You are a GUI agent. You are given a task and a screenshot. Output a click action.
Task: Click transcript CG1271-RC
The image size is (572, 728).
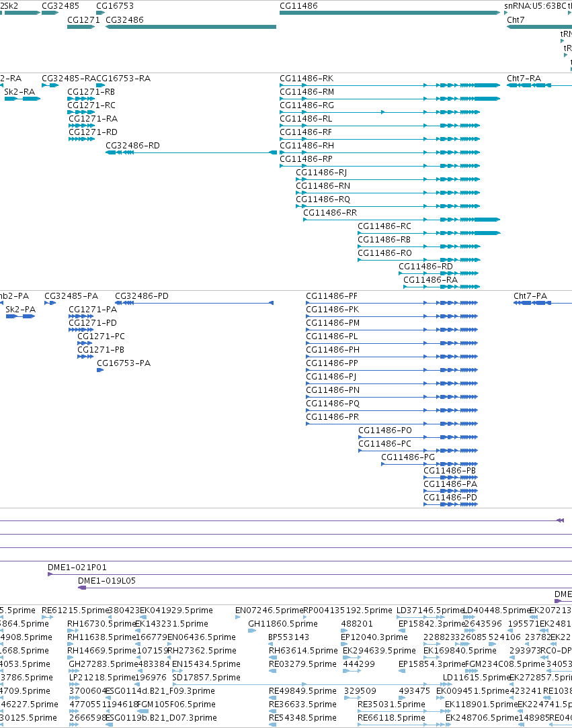coord(91,105)
